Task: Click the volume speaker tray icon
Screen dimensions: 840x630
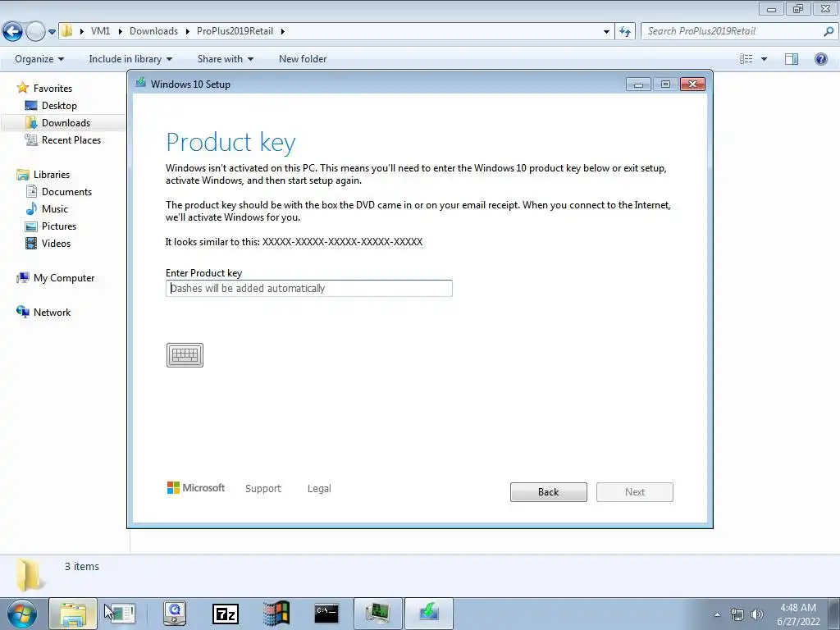Action: (x=757, y=614)
